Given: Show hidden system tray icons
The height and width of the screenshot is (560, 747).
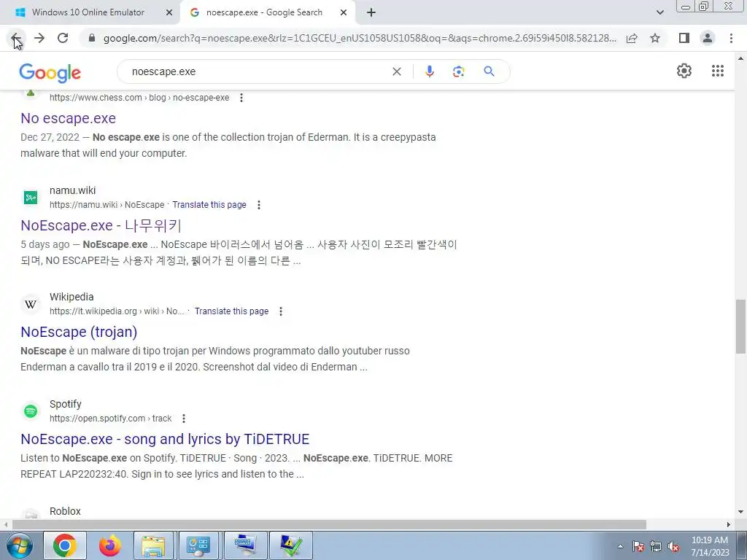Looking at the screenshot, I should (x=620, y=547).
